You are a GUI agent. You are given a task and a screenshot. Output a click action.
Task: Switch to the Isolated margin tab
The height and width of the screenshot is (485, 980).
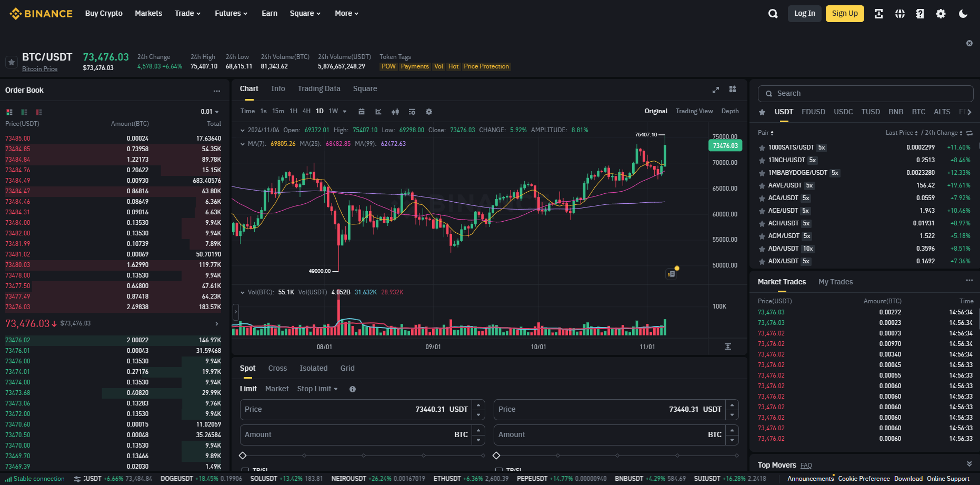314,368
